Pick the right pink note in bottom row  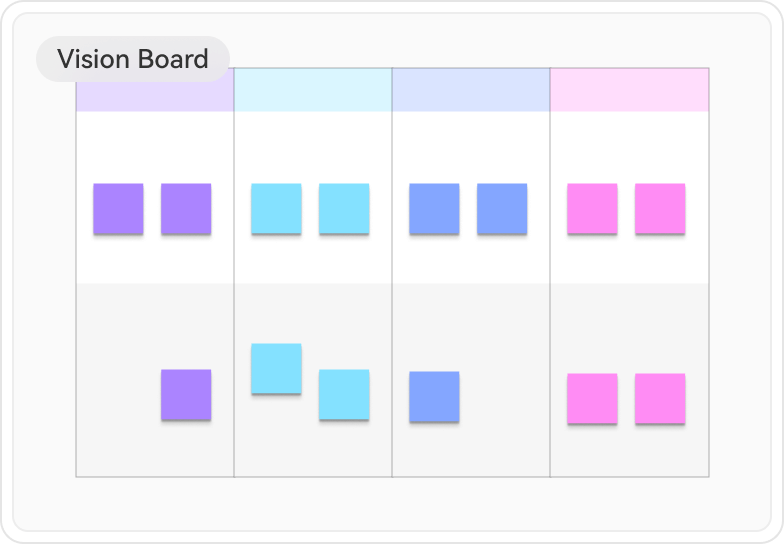pos(660,399)
